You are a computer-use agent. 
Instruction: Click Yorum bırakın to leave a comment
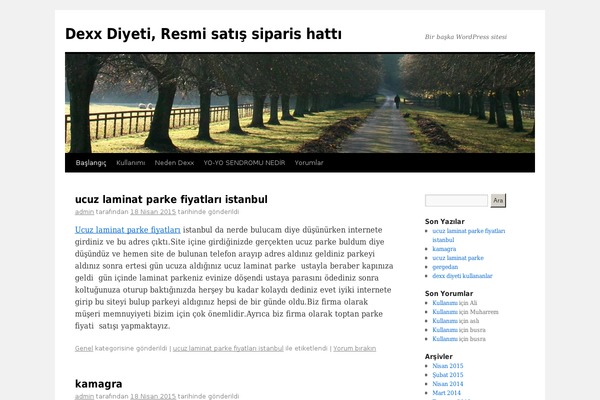pyautogui.click(x=354, y=348)
